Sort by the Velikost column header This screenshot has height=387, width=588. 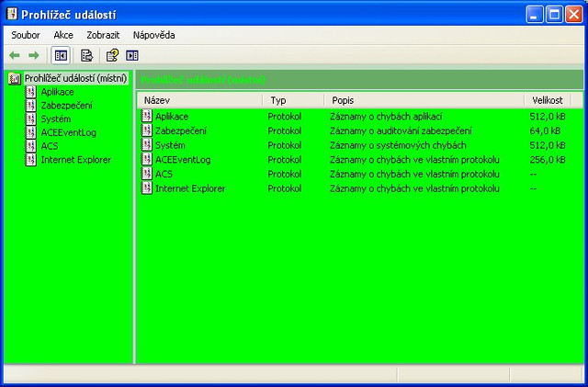click(x=548, y=100)
